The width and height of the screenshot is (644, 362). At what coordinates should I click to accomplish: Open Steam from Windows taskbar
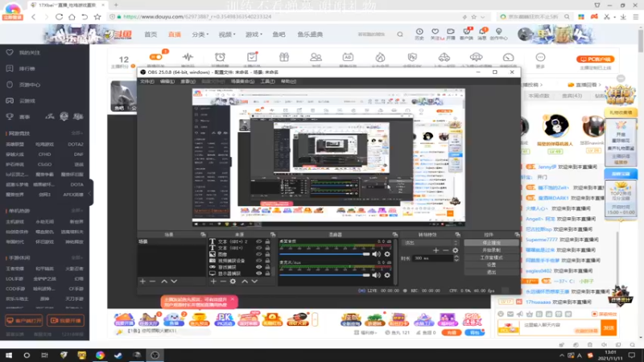tap(118, 355)
